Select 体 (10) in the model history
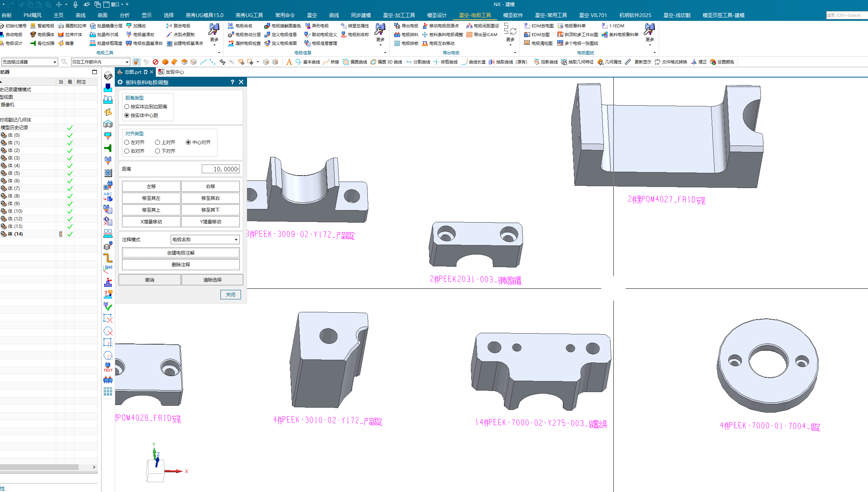This screenshot has width=868, height=492. pyautogui.click(x=15, y=211)
